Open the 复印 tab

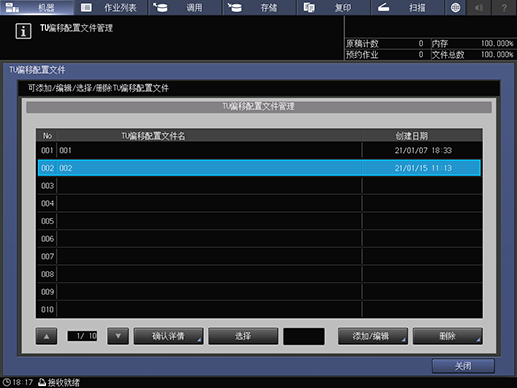pyautogui.click(x=333, y=7)
